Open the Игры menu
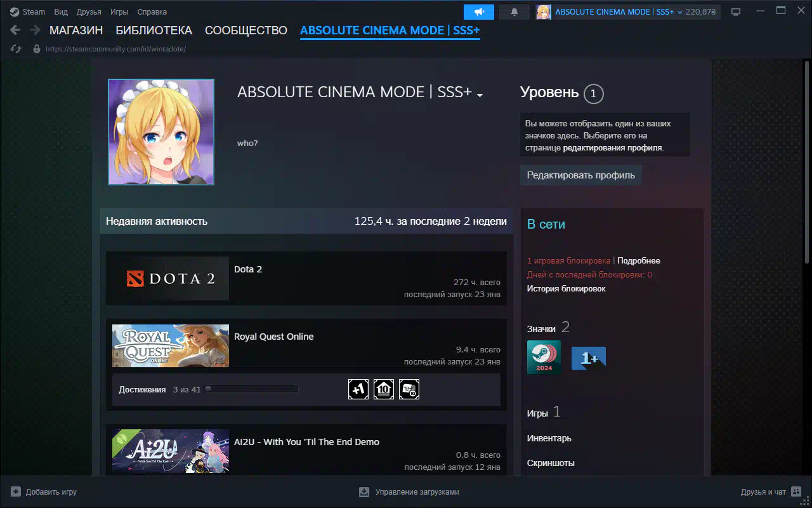Screen dimensions: 812x508 (x=119, y=12)
